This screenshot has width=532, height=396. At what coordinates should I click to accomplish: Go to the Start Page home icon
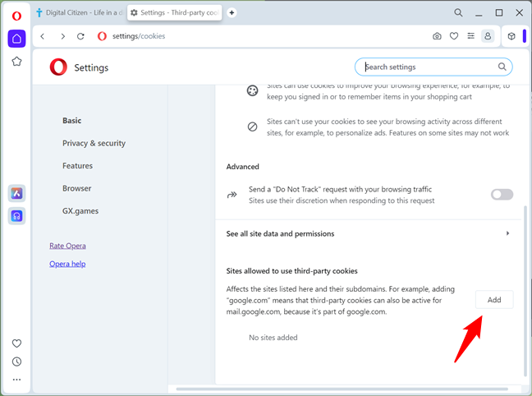pos(16,39)
